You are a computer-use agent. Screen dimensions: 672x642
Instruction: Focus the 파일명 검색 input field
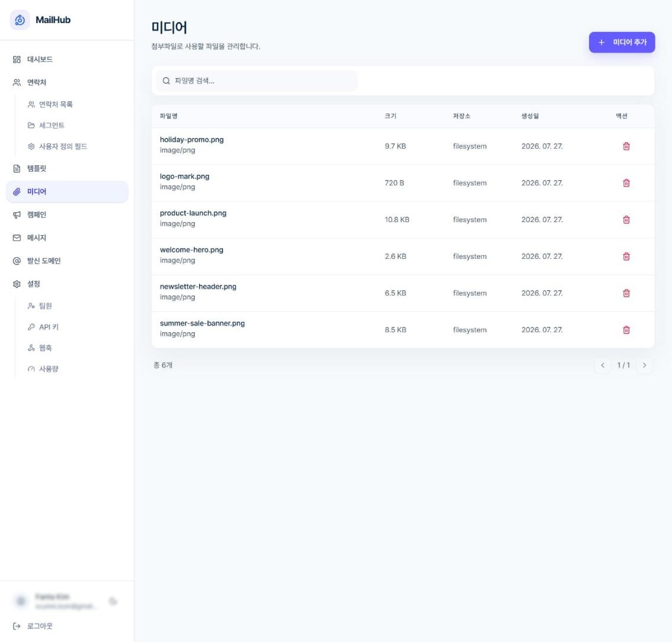(256, 81)
